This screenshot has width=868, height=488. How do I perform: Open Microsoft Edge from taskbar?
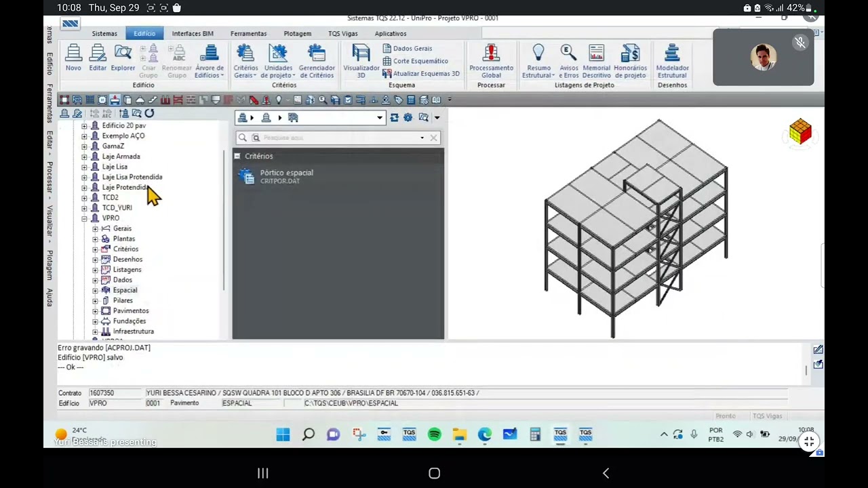pyautogui.click(x=484, y=434)
